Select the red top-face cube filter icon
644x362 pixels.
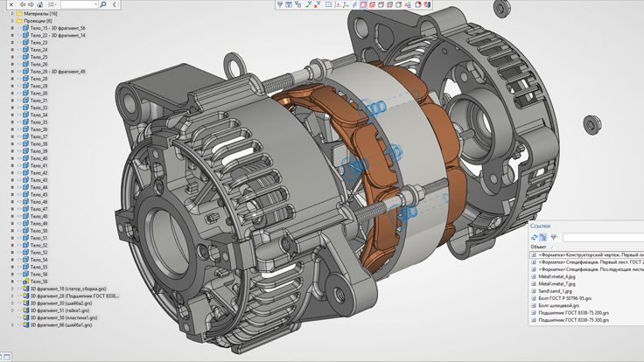pos(381,4)
